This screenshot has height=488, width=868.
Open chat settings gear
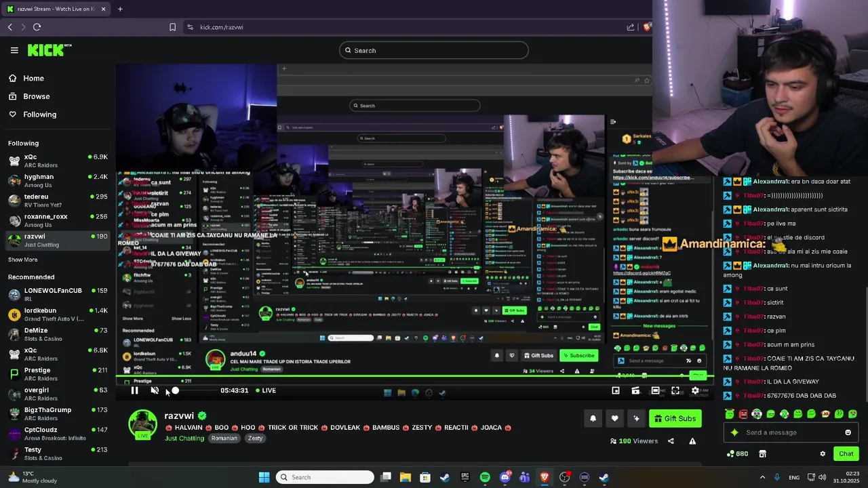823,454
